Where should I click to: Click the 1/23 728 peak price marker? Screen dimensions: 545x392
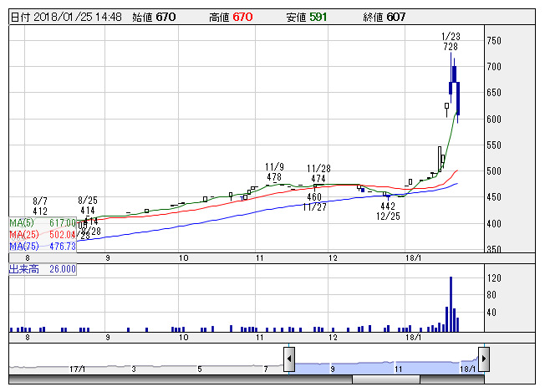451,43
